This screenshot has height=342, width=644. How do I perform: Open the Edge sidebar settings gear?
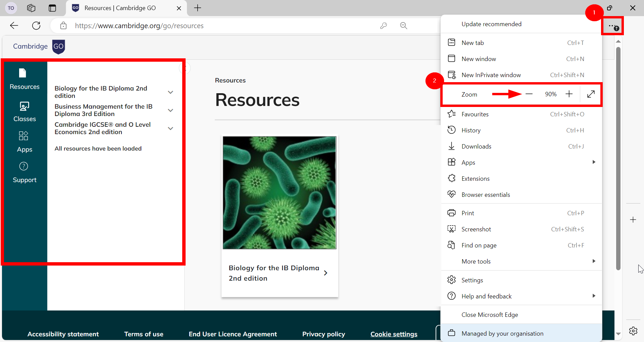(633, 331)
